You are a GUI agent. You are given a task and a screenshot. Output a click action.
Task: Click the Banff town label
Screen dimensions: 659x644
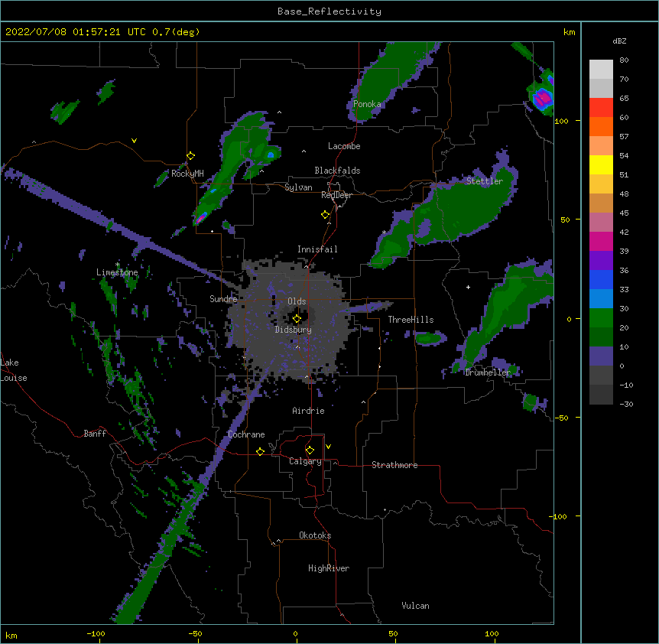(95, 434)
